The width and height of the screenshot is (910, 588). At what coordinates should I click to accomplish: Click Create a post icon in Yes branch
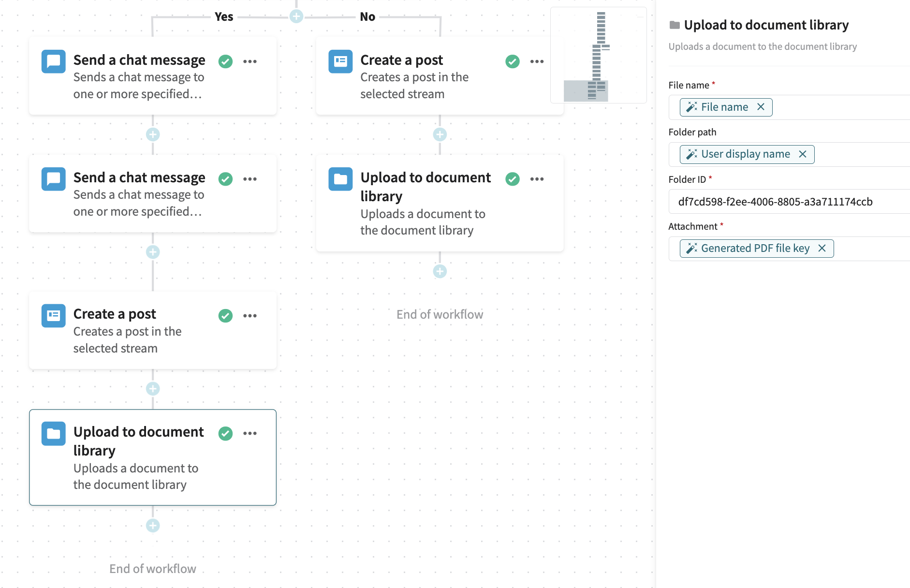[x=53, y=316]
